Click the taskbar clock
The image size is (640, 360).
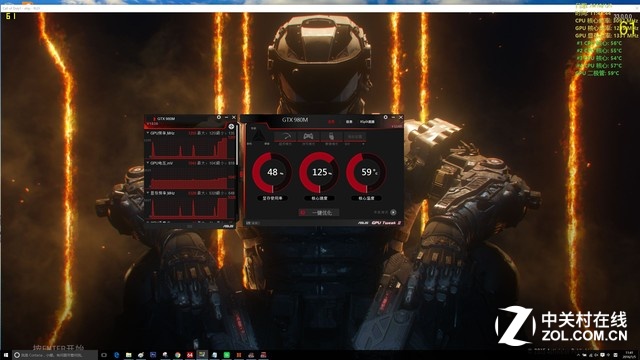pos(629,355)
